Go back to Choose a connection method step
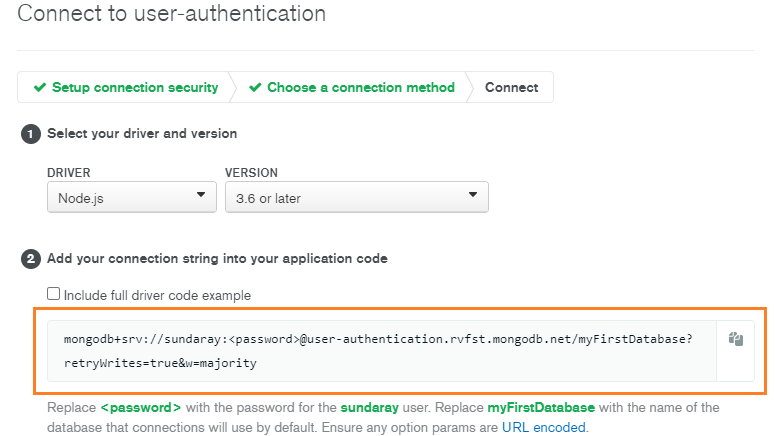Image resolution: width=775 pixels, height=436 pixels. click(360, 88)
